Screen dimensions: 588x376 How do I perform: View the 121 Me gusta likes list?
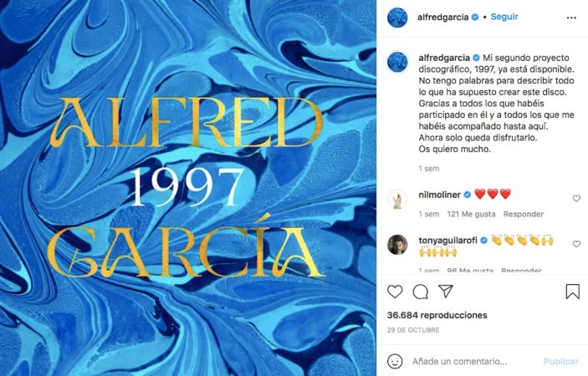tap(471, 214)
